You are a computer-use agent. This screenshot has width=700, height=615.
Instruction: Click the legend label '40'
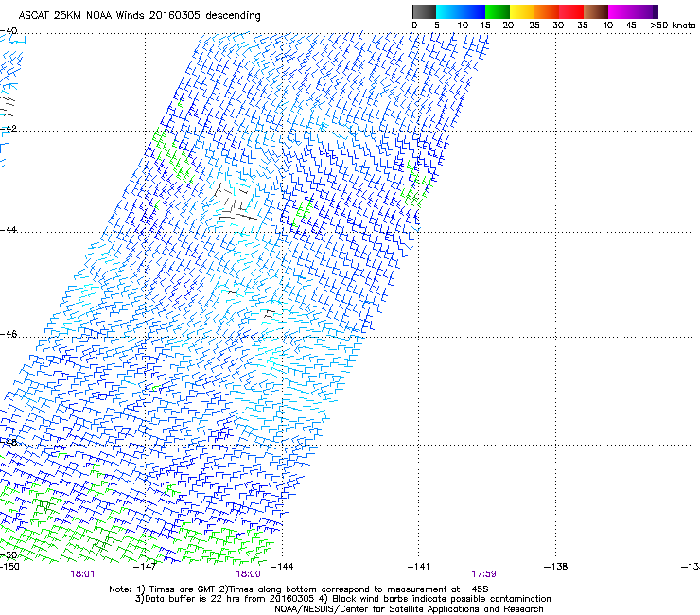coord(607,26)
